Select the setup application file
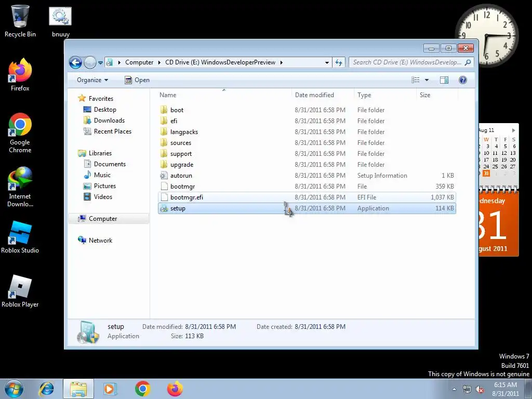The image size is (532, 399). click(307, 208)
